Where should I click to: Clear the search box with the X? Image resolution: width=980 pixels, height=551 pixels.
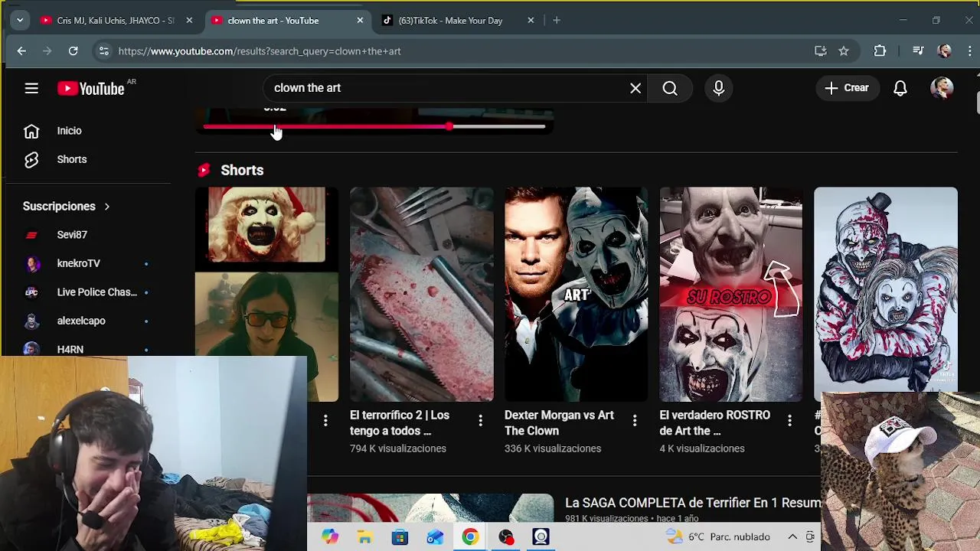(635, 88)
